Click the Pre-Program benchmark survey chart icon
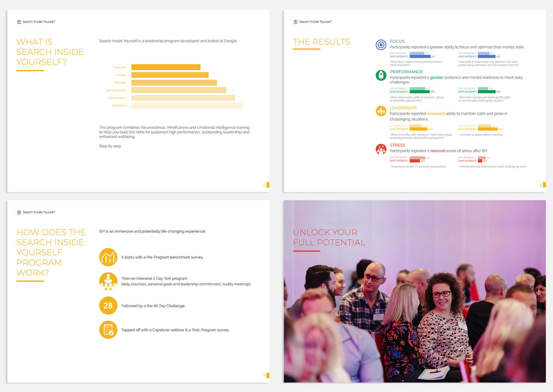Image resolution: width=553 pixels, height=392 pixels. 108,257
